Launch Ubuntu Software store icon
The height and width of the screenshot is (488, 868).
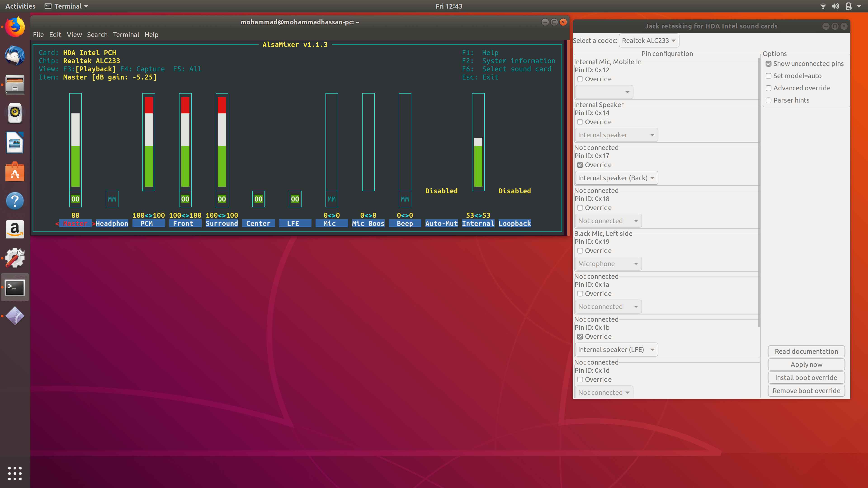point(15,172)
